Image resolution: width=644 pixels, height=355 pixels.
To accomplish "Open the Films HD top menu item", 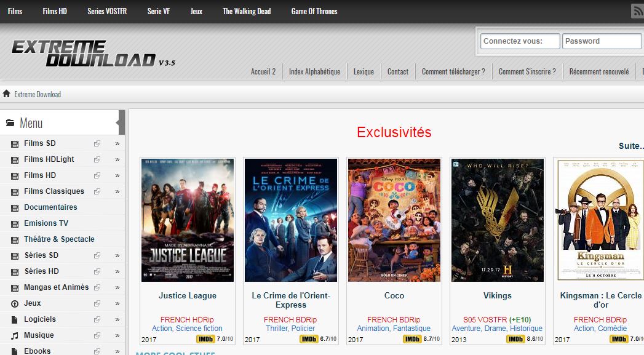I will coord(55,12).
